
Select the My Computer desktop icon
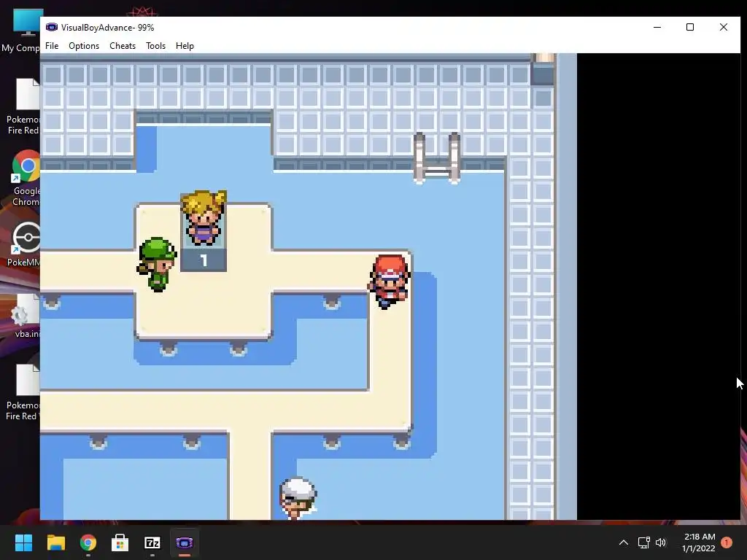tap(21, 31)
